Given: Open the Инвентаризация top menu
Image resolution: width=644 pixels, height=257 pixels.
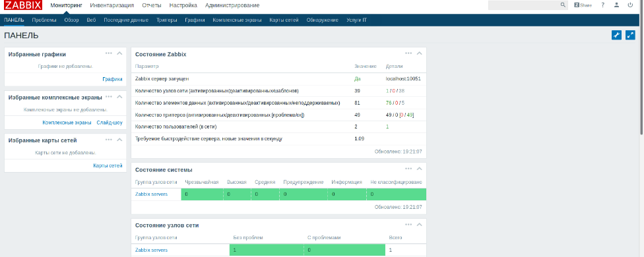Looking at the screenshot, I should pyautogui.click(x=112, y=5).
